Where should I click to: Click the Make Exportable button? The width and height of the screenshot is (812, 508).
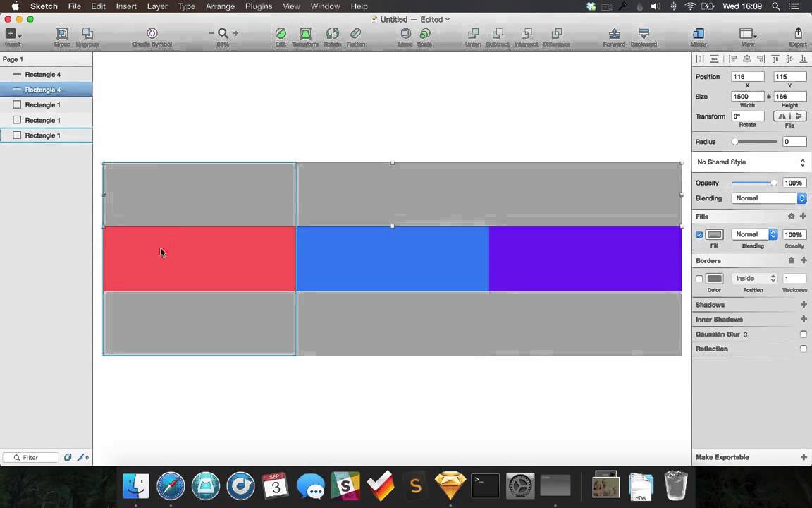tap(722, 457)
